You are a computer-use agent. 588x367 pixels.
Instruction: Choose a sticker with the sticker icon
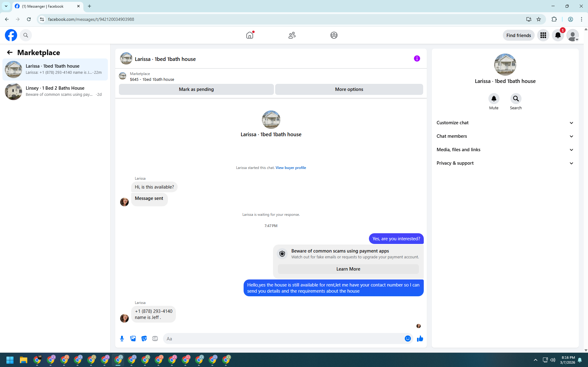tap(144, 339)
